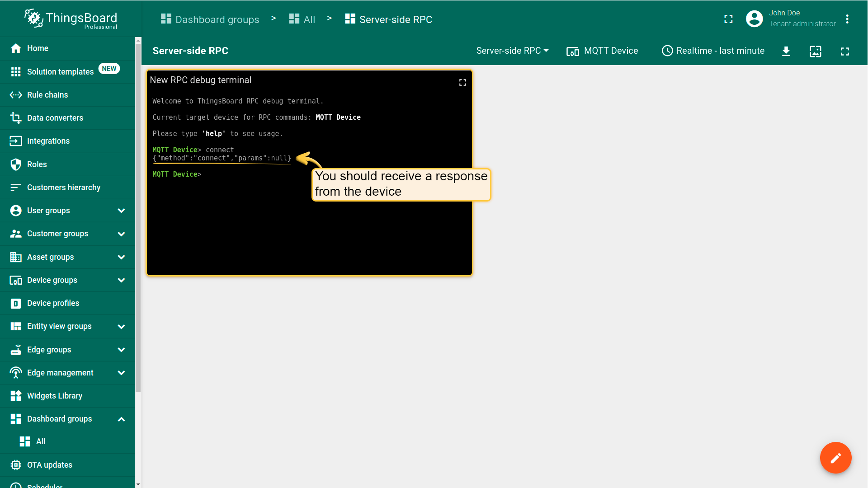
Task: Expand the Device groups chevron
Action: coord(121,280)
